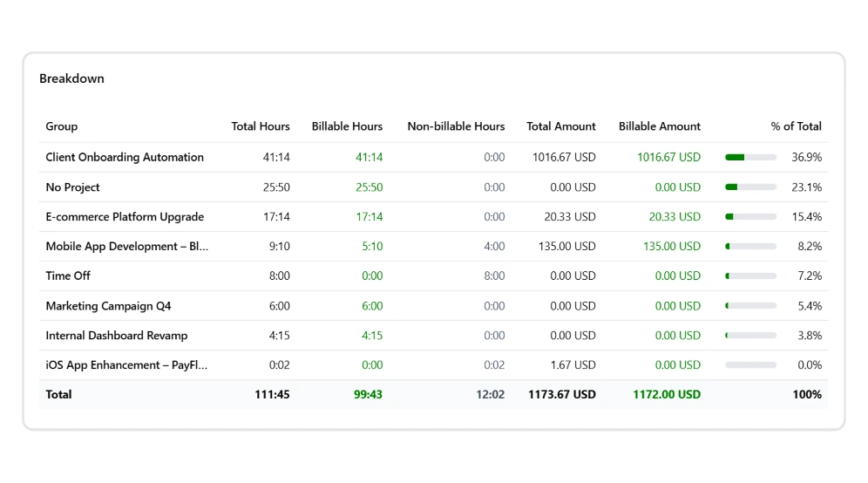The height and width of the screenshot is (483, 868).
Task: Select the Time Off group name
Action: point(68,276)
